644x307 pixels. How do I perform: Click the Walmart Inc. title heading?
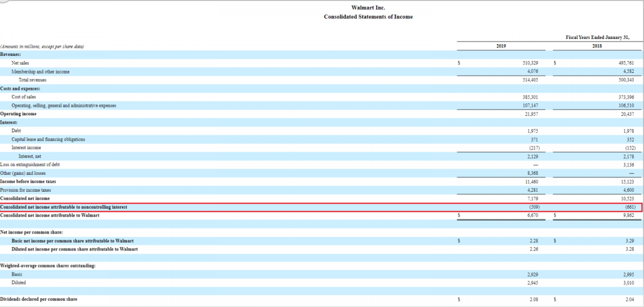pyautogui.click(x=368, y=7)
